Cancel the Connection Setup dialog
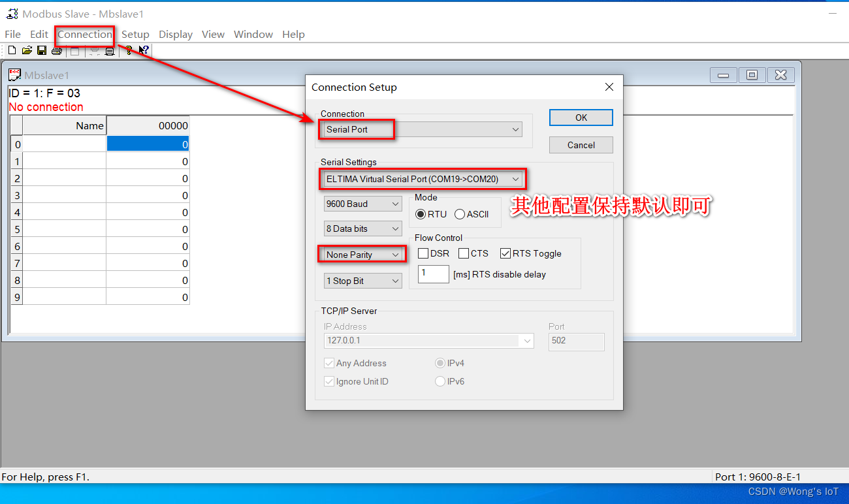This screenshot has width=849, height=504. coord(581,144)
